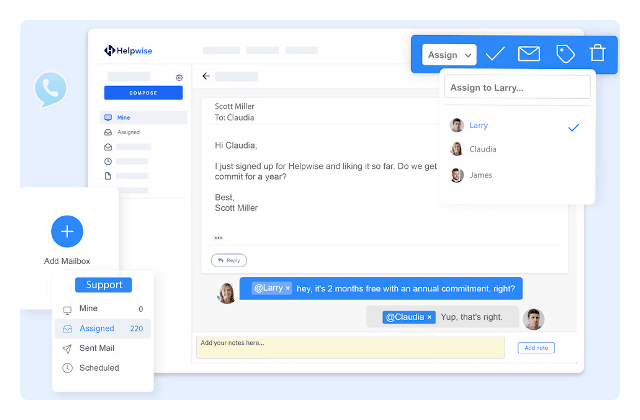640x420 pixels.
Task: Open Mine in Support card
Action: point(103,309)
